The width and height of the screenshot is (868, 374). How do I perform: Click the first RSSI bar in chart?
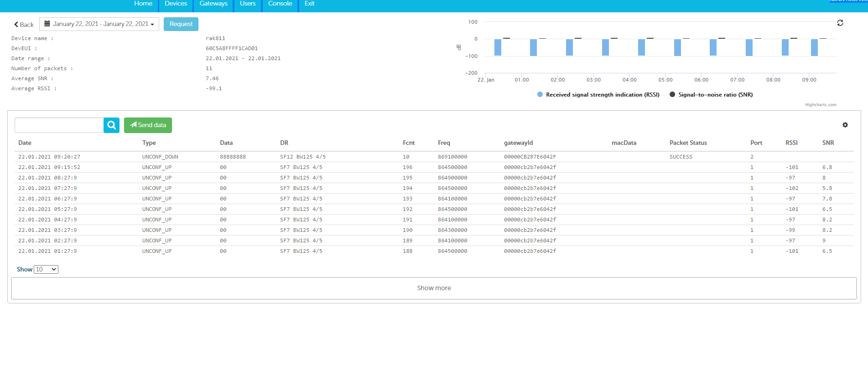(498, 47)
